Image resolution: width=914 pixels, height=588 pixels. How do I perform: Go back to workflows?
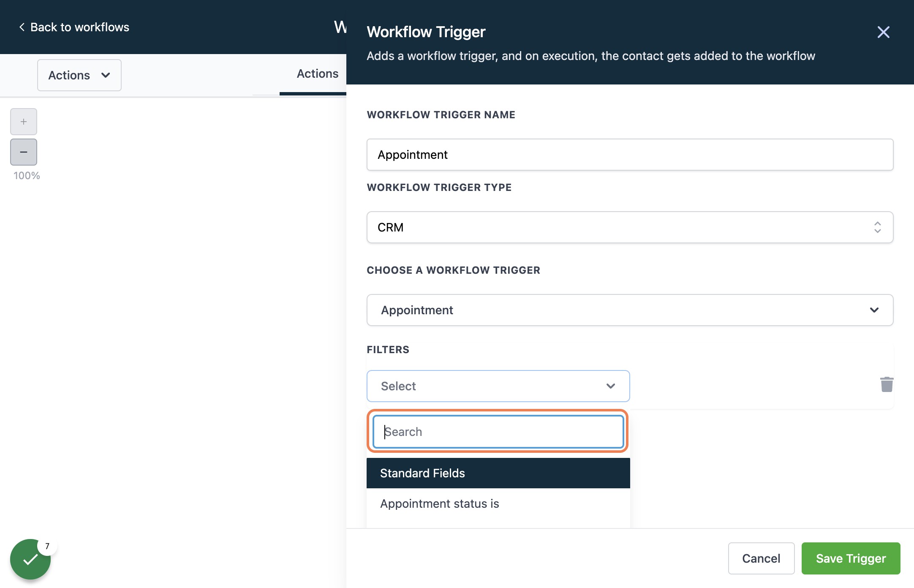[74, 27]
